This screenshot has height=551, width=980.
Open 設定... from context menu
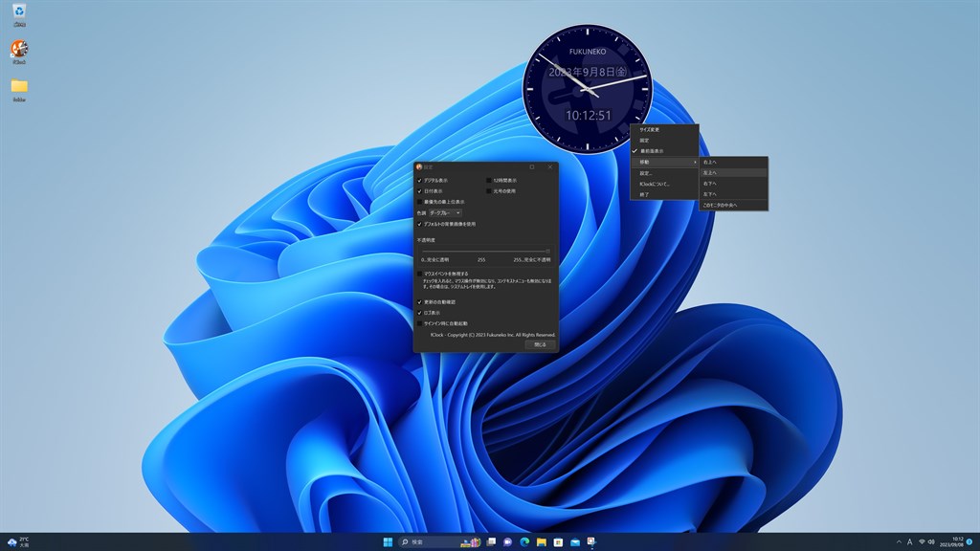[664, 173]
